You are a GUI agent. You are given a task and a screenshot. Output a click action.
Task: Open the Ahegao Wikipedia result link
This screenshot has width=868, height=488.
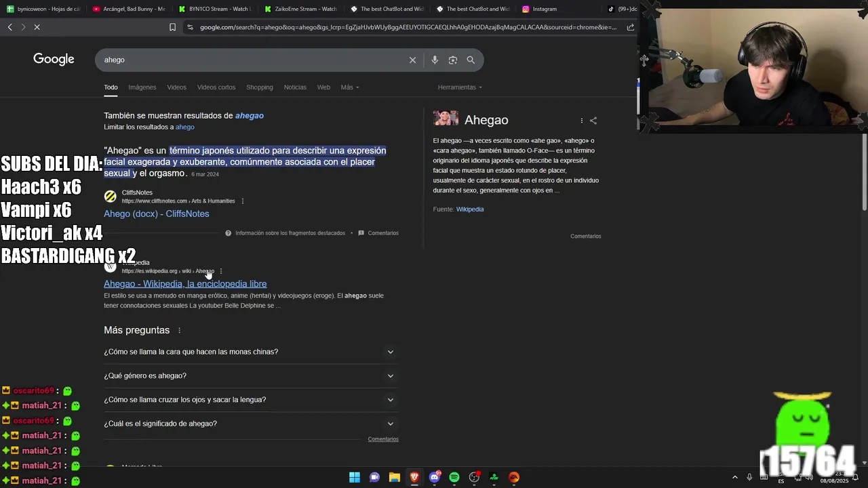pyautogui.click(x=185, y=284)
